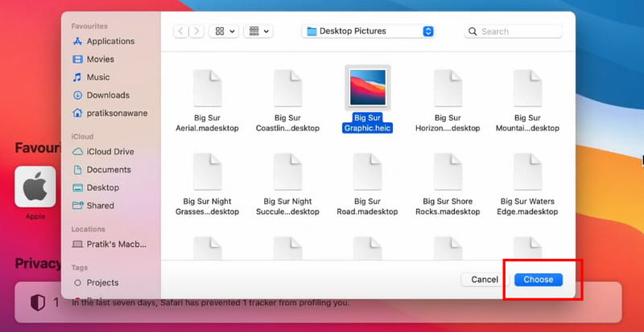Select Desktop in the sidebar
The height and width of the screenshot is (332, 644).
coord(103,187)
